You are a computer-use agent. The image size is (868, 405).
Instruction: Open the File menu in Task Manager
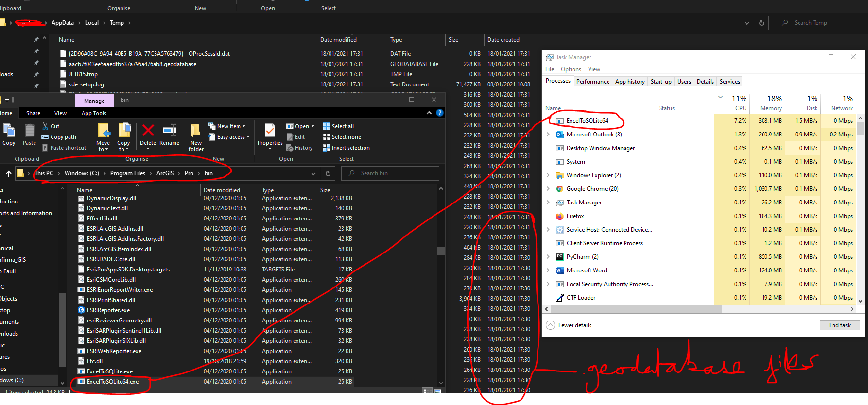pyautogui.click(x=550, y=69)
